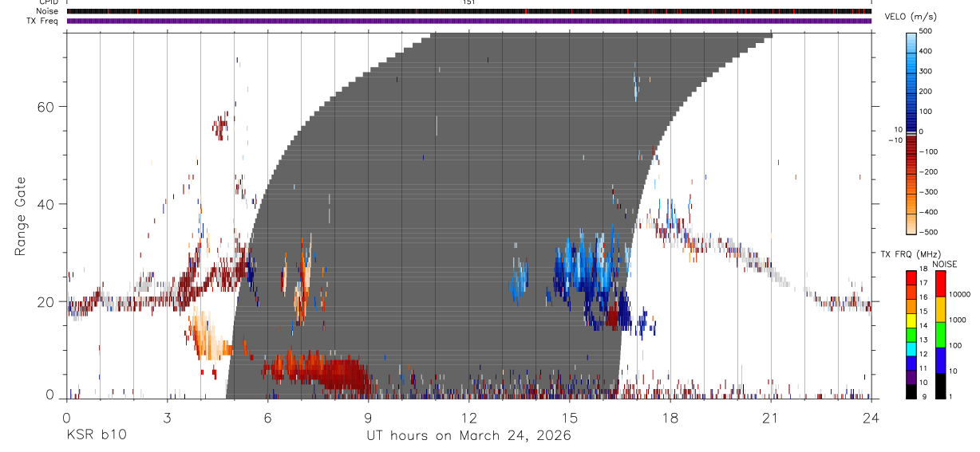Image resolution: width=980 pixels, height=452 pixels.
Task: Click the red segment of the NOISE legend
Action: click(x=941, y=284)
